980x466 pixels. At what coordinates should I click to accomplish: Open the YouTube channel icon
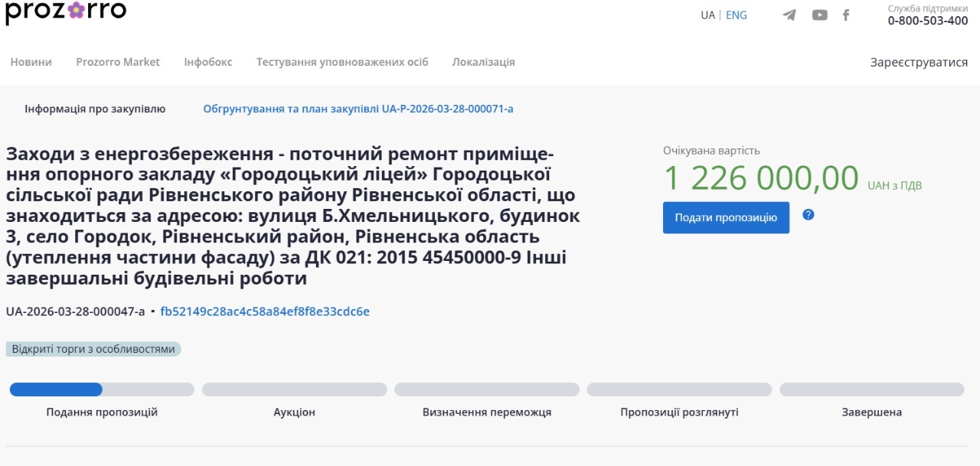coord(819,15)
